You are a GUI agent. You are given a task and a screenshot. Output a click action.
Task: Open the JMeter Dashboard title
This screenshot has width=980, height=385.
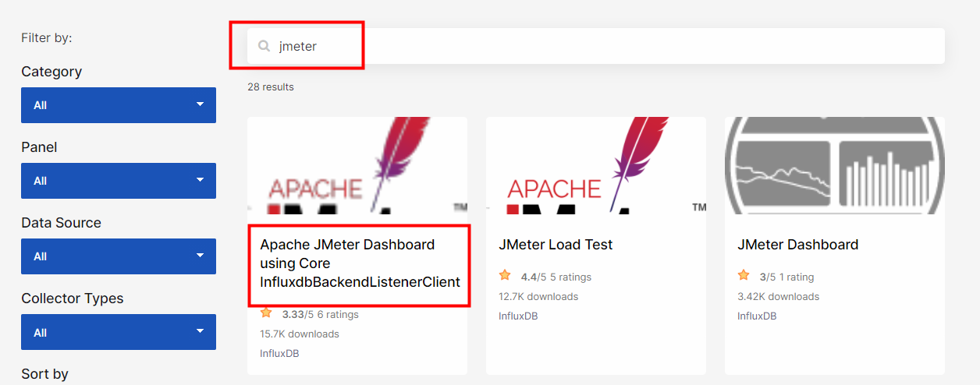tap(797, 245)
